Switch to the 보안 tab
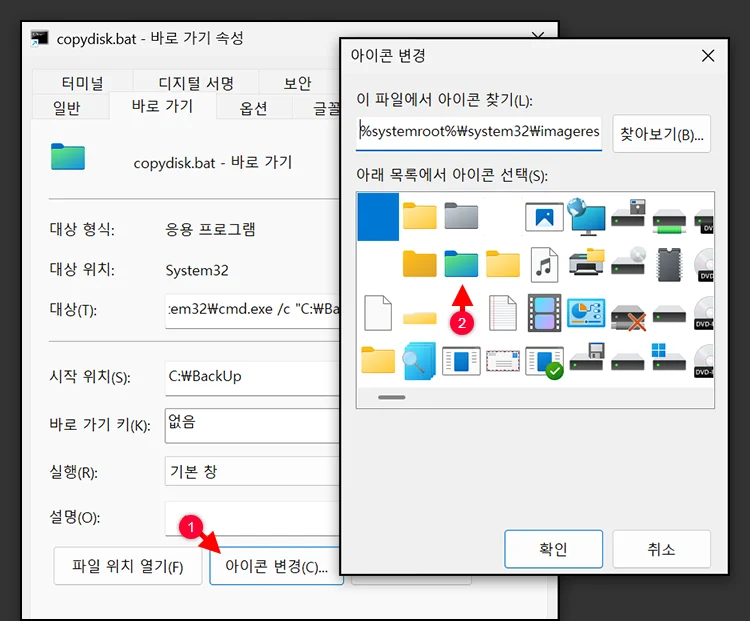Screen dimensions: 750x621 298,82
